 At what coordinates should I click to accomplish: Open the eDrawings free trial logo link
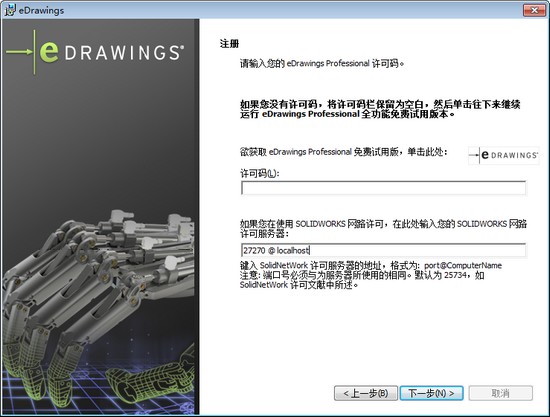tap(503, 155)
